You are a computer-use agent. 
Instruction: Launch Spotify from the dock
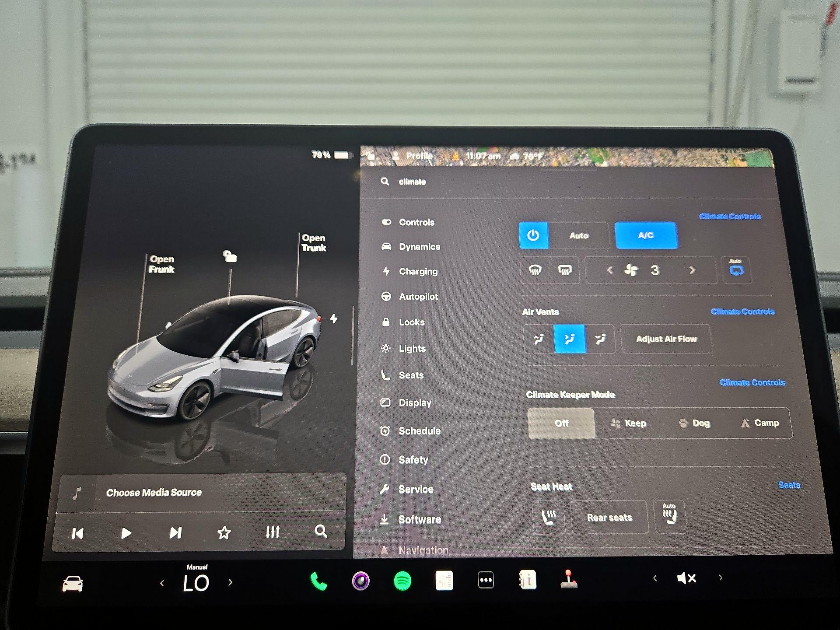point(402,581)
